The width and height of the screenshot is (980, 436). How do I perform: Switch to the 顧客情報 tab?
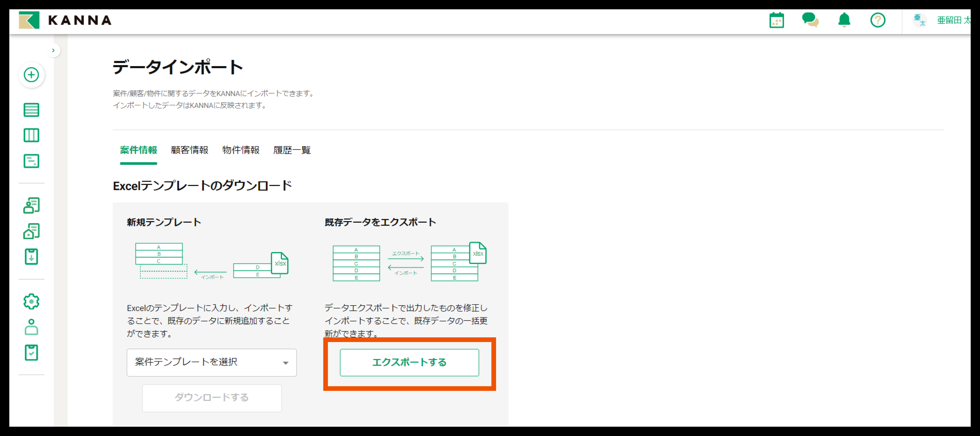point(190,150)
